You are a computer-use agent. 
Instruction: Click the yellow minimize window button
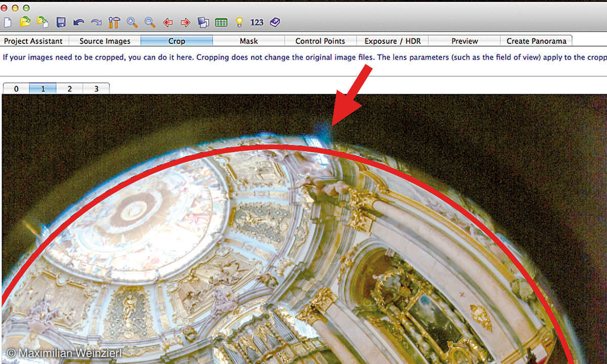[x=15, y=8]
